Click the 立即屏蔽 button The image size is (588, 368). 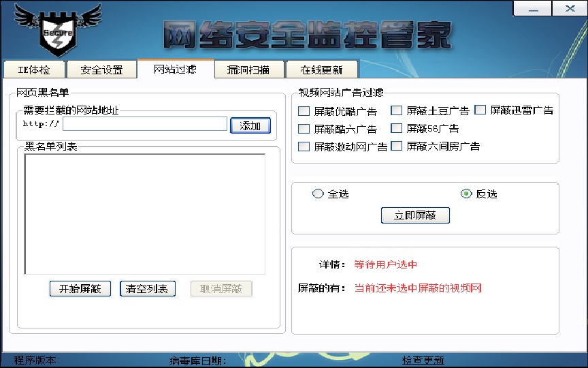pyautogui.click(x=415, y=215)
